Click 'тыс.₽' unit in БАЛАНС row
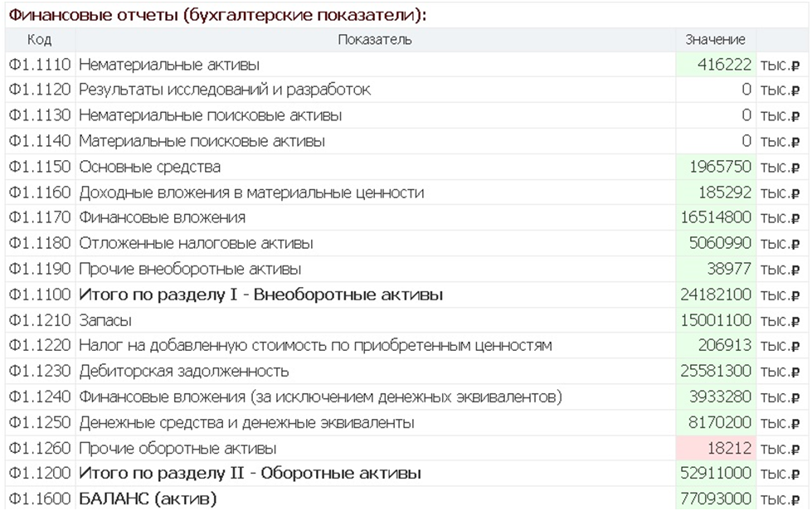Screen dimensions: 812x511 point(780,499)
